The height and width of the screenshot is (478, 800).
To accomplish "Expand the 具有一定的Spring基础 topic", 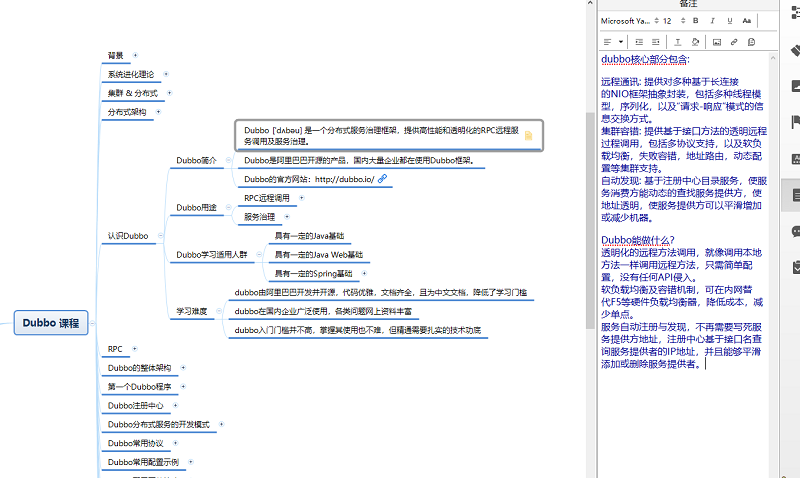I will (x=364, y=273).
